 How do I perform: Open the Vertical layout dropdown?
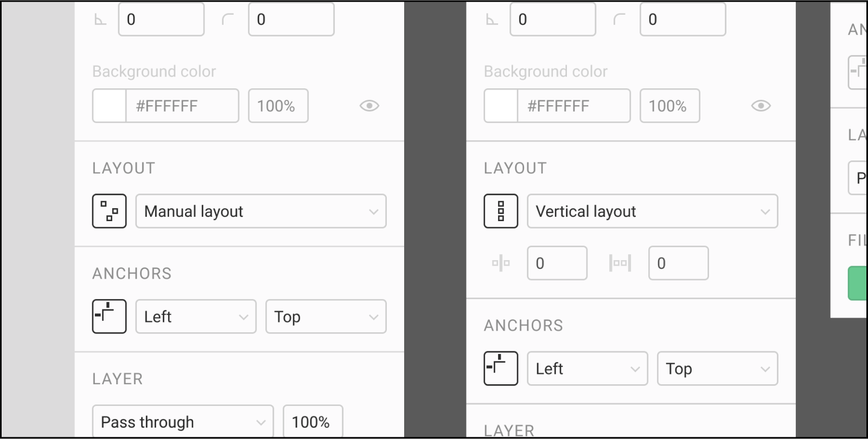click(x=653, y=211)
